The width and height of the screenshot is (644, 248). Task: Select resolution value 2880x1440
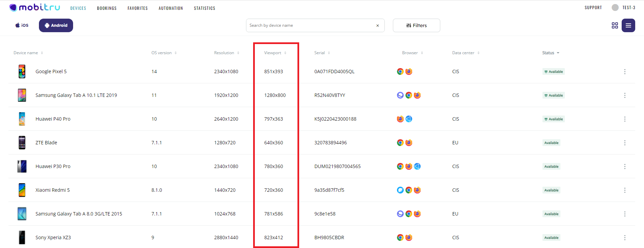(x=226, y=237)
